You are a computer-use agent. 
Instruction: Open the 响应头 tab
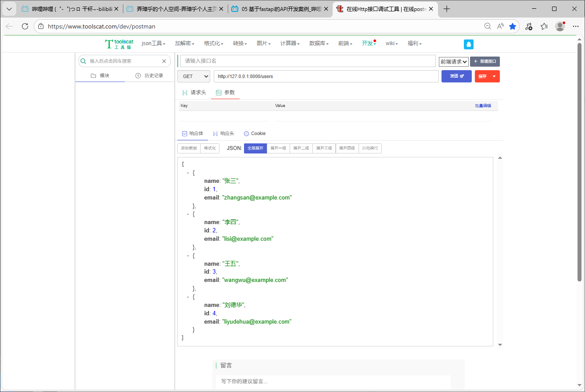[223, 133]
